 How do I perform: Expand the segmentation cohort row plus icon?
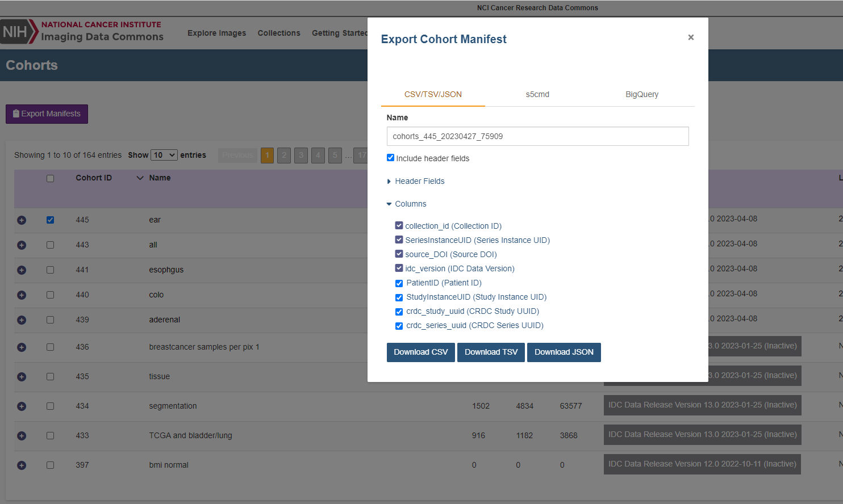pyautogui.click(x=22, y=406)
